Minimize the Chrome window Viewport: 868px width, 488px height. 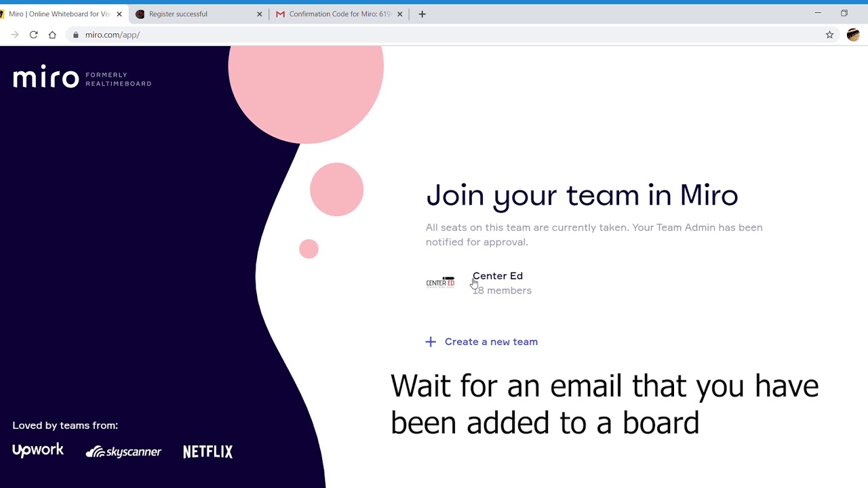(818, 13)
